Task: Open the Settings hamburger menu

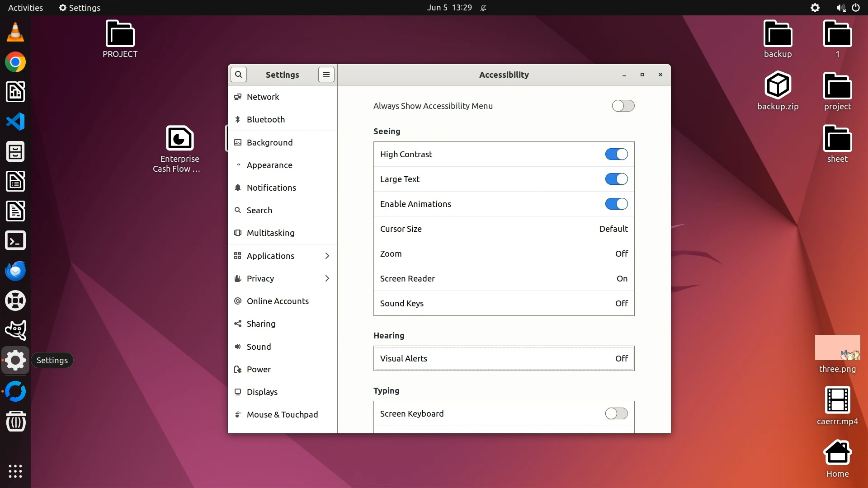Action: point(326,75)
